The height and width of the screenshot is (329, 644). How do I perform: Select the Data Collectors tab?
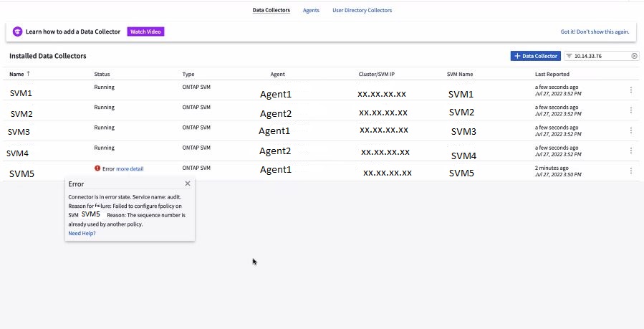(271, 11)
